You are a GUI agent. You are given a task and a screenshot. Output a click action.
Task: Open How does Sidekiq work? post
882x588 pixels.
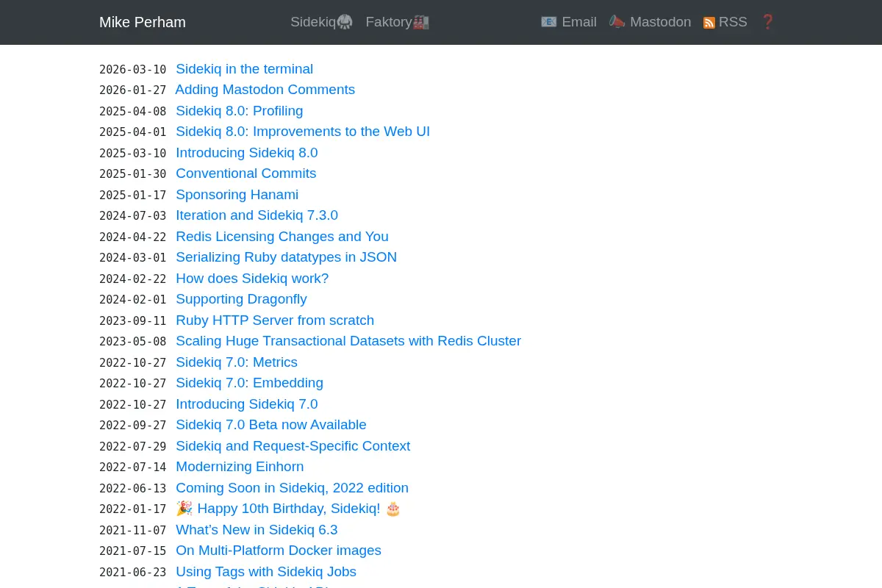click(x=252, y=279)
